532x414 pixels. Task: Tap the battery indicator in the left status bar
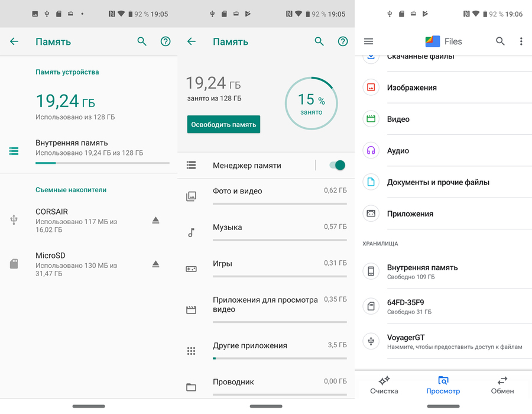tap(130, 14)
